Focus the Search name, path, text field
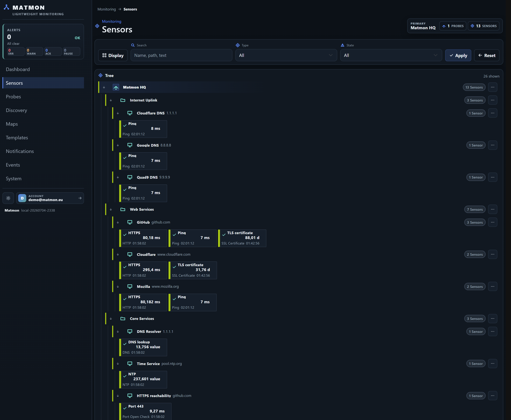Image resolution: width=511 pixels, height=420 pixels. click(x=181, y=55)
